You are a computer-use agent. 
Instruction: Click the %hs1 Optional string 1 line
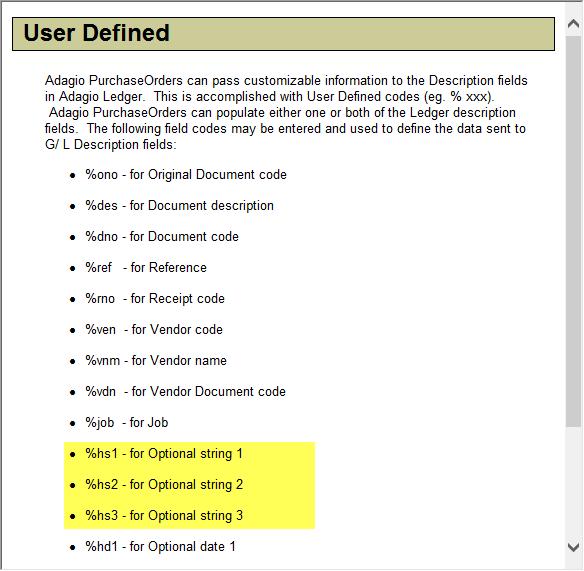tap(164, 454)
